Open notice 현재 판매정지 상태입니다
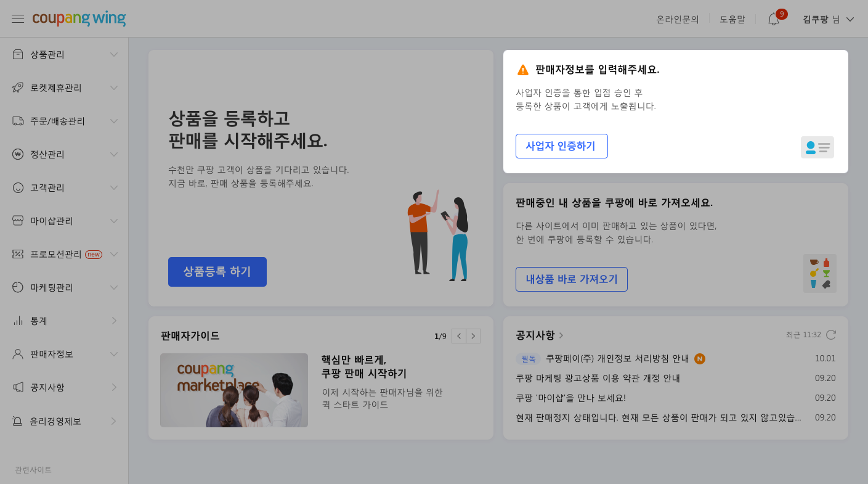868x484 pixels. [659, 418]
